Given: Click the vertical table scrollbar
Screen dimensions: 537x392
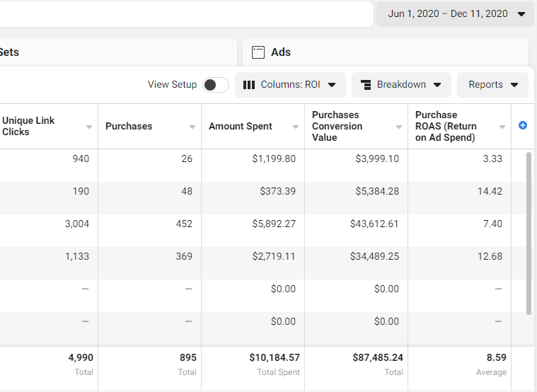Looking at the screenshot, I should coord(528,232).
